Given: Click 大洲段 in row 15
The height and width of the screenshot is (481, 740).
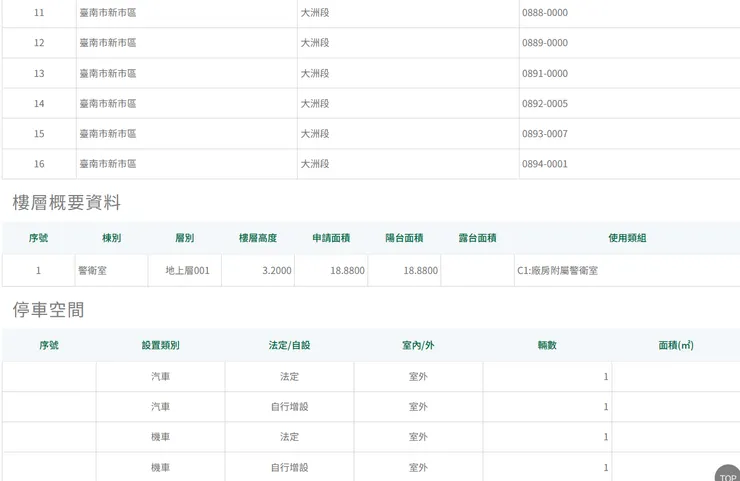Looking at the screenshot, I should (315, 134).
